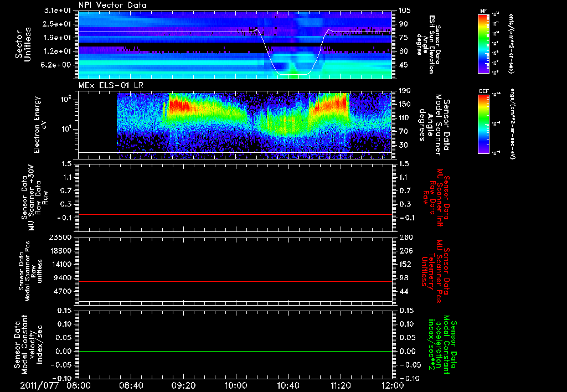Click the '9400' scanner position tick

[63, 278]
